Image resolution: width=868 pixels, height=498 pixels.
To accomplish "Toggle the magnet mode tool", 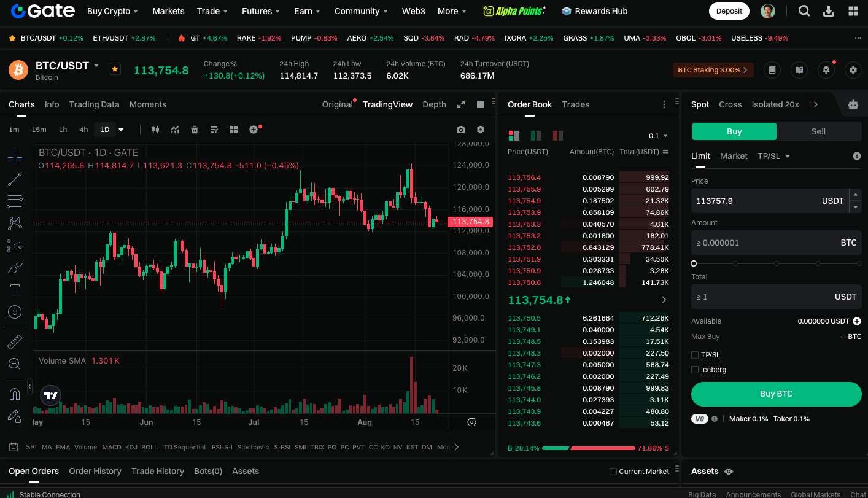I will [15, 394].
